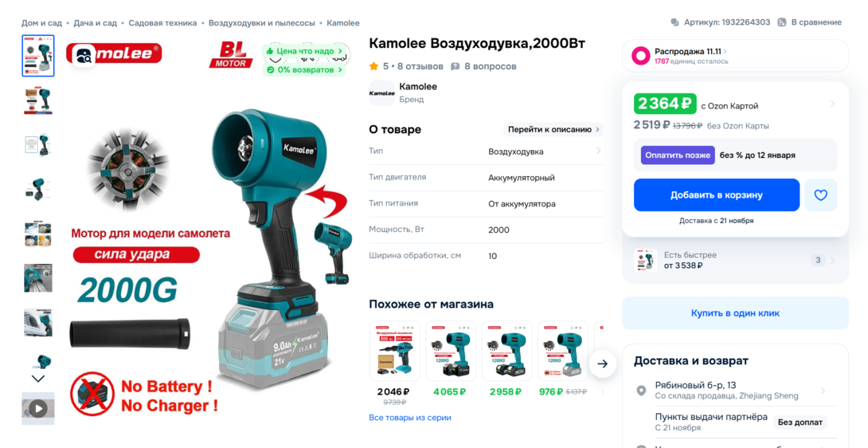
Task: Expand the Ozon Картой price chevron
Action: click(x=832, y=104)
